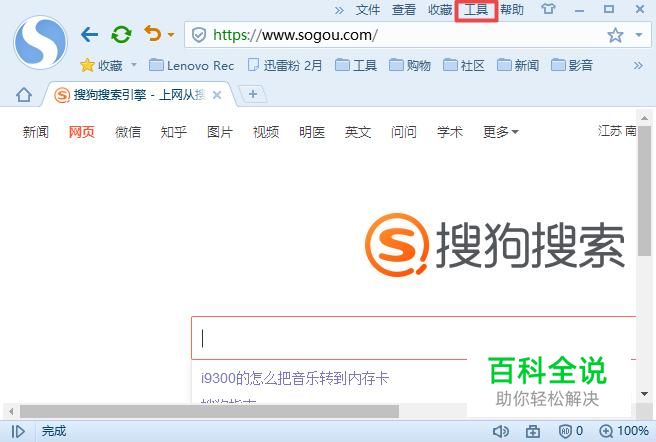Open the 查看 menu
Image resolution: width=656 pixels, height=442 pixels.
[404, 10]
